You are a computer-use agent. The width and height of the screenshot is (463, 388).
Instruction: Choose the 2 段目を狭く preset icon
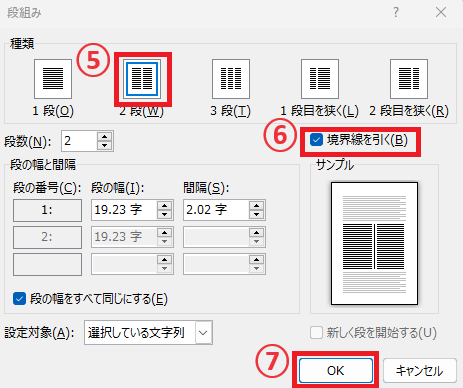(x=409, y=79)
